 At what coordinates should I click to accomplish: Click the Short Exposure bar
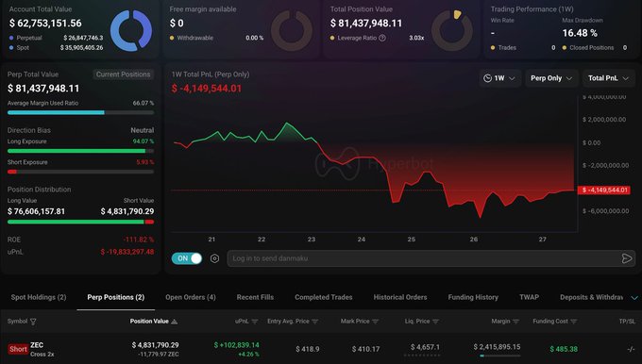(80, 172)
